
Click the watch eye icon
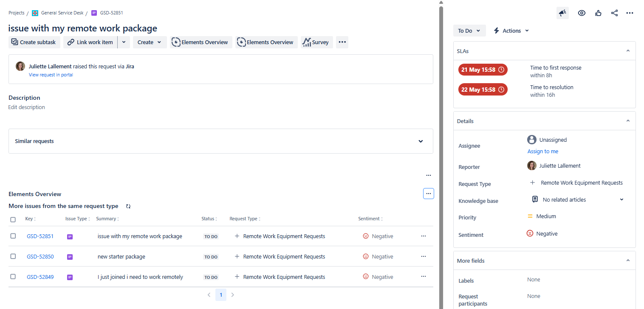582,13
